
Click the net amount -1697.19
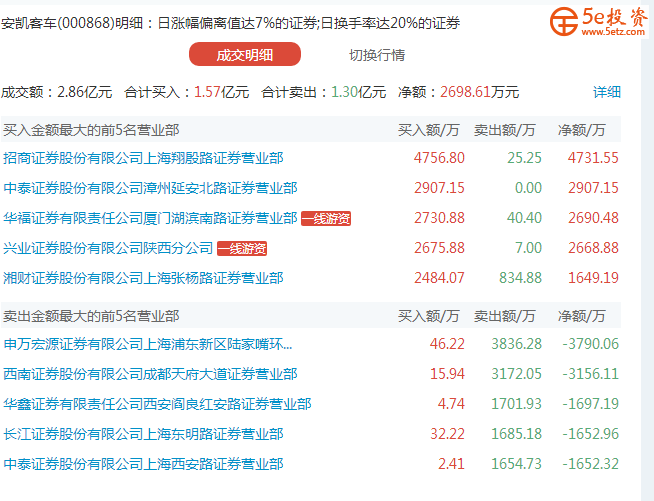tap(590, 404)
